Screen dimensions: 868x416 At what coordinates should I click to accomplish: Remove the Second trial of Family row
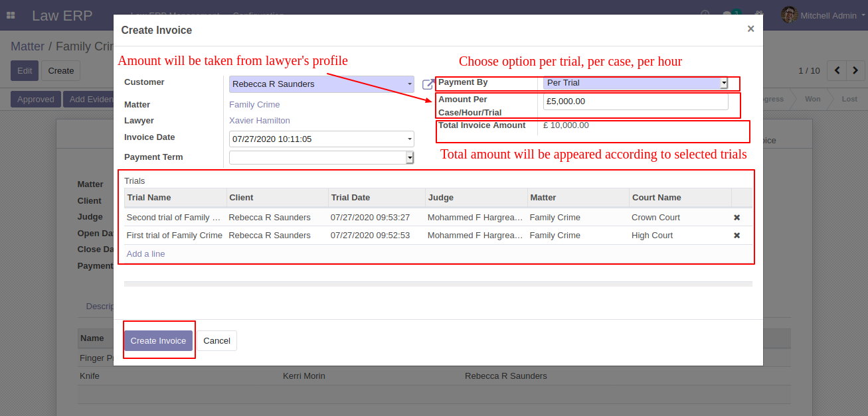737,218
